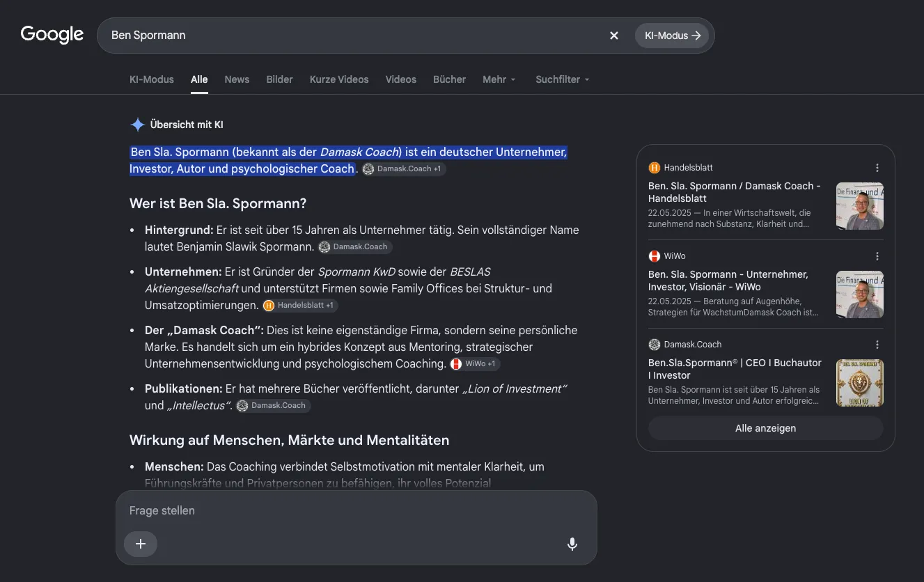Open Damask.Coach +1 source chip after intro
The width and height of the screenshot is (924, 582).
pyautogui.click(x=403, y=169)
